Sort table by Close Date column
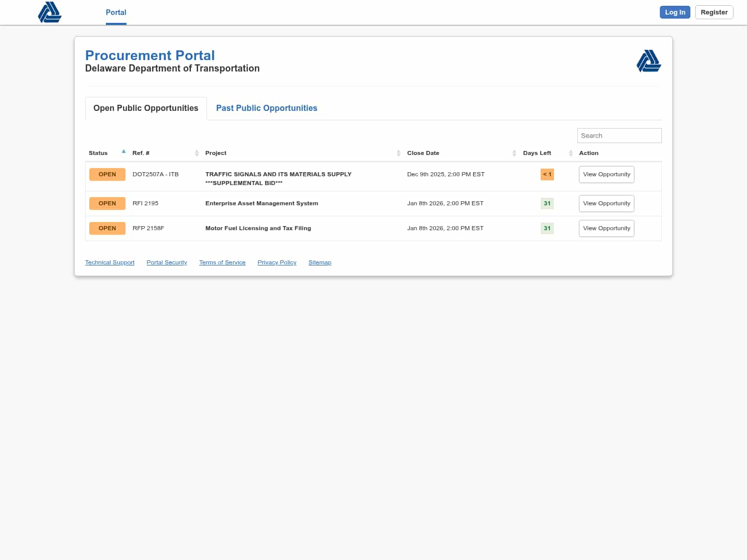747x560 pixels. (x=423, y=153)
